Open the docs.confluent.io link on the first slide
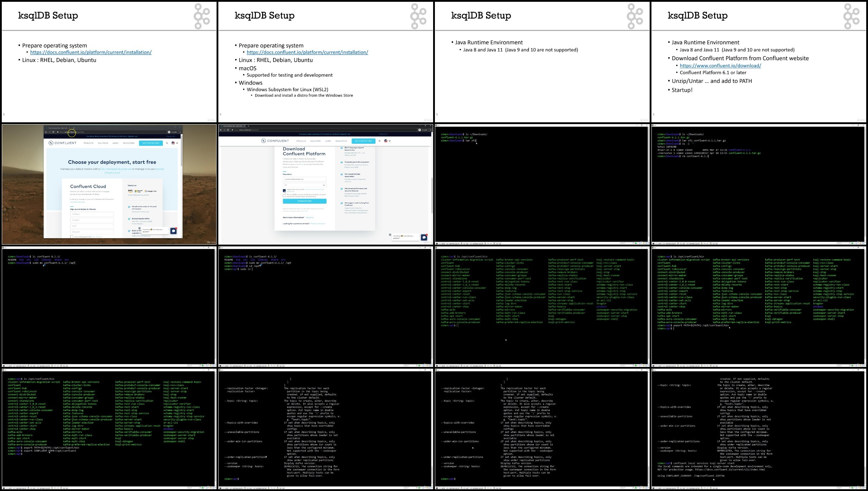Viewport: 868px width, 491px height. pos(91,52)
